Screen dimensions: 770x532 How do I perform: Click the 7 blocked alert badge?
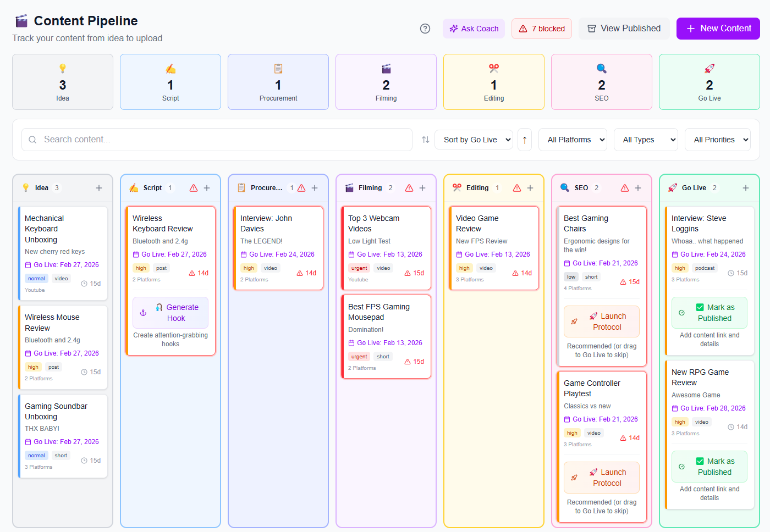click(x=542, y=29)
